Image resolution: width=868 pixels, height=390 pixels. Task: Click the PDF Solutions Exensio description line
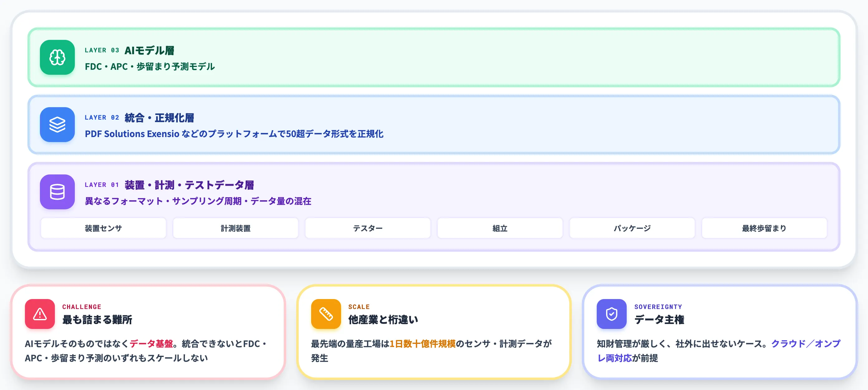pyautogui.click(x=234, y=134)
